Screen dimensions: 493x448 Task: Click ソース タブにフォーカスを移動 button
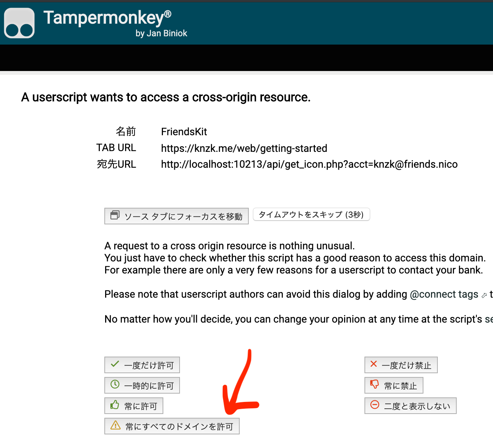pos(177,216)
